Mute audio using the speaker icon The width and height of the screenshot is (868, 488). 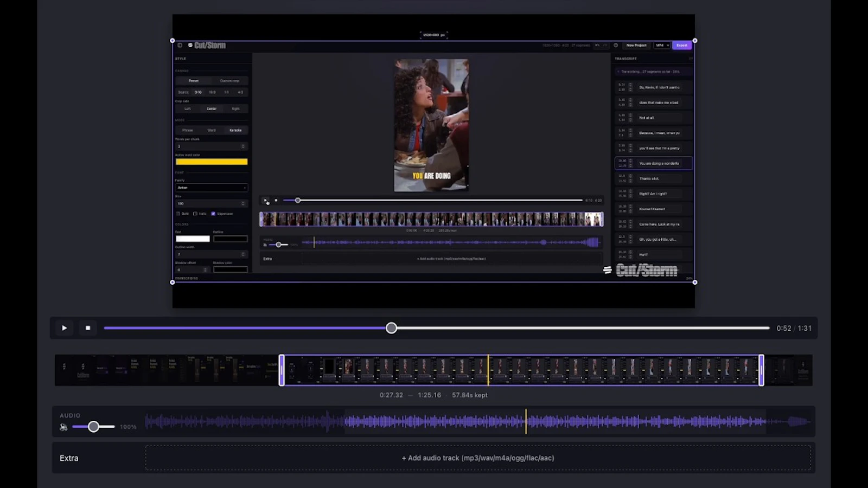63,427
